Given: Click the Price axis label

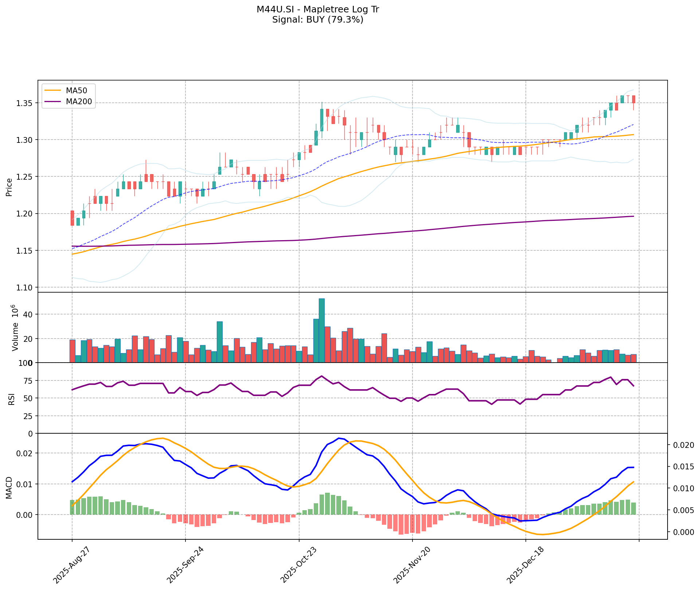Looking at the screenshot, I should coord(9,187).
